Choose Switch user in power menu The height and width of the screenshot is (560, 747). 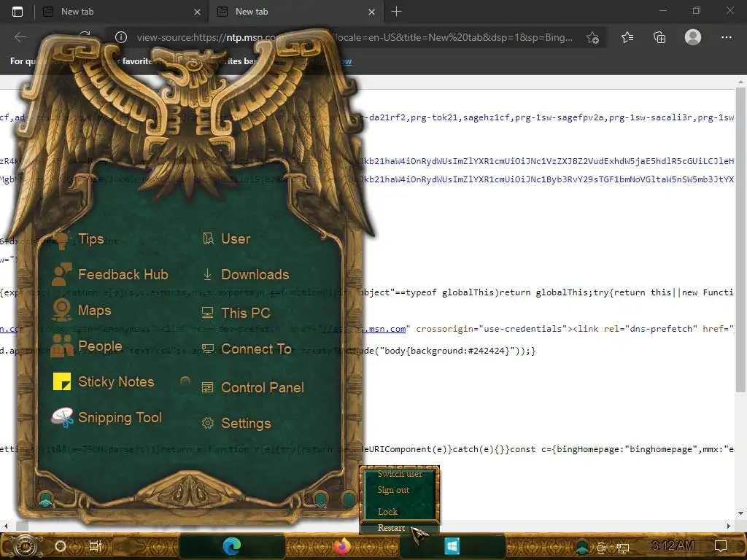coord(400,474)
